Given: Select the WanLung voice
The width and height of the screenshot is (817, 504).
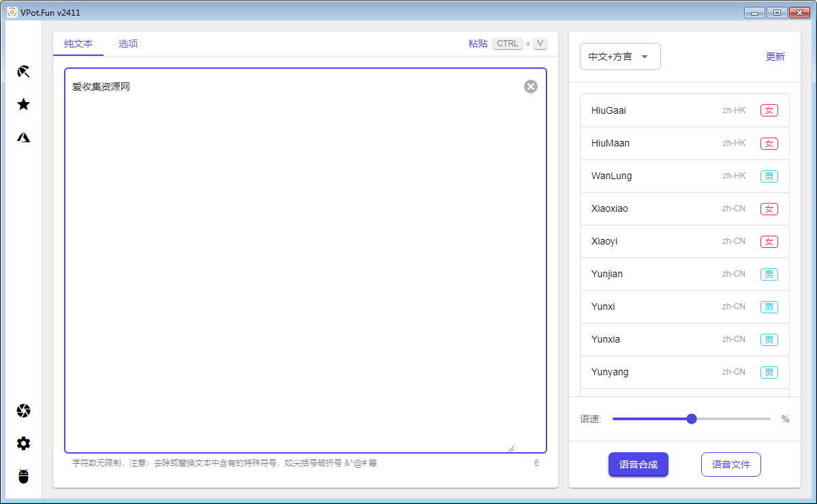Looking at the screenshot, I should point(685,176).
